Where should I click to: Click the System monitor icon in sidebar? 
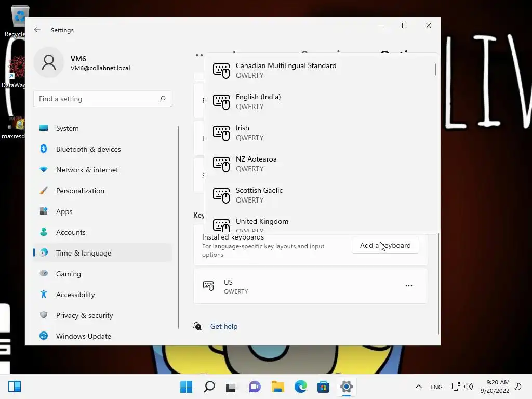pyautogui.click(x=44, y=128)
